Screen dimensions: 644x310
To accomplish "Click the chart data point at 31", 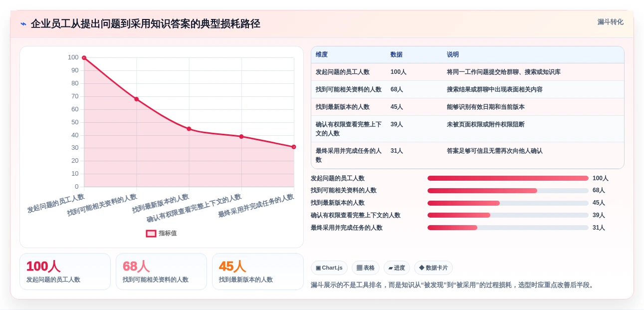I will coord(294,147).
